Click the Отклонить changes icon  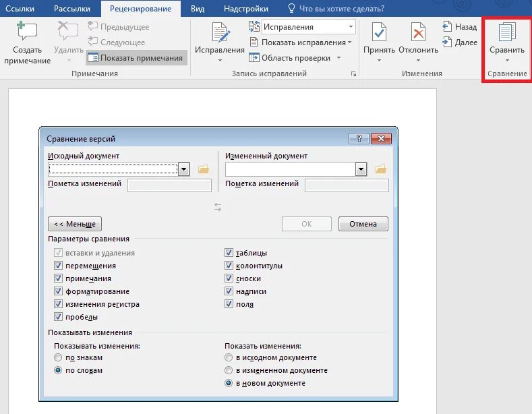click(x=418, y=32)
